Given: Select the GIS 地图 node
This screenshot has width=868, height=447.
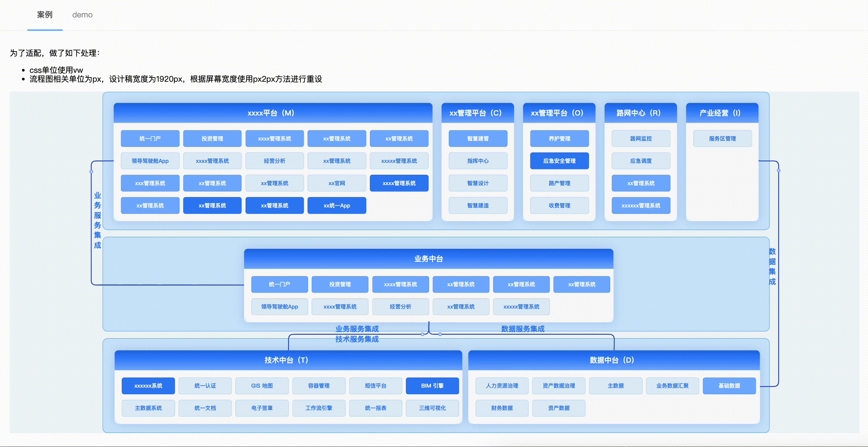Looking at the screenshot, I should click(x=262, y=386).
